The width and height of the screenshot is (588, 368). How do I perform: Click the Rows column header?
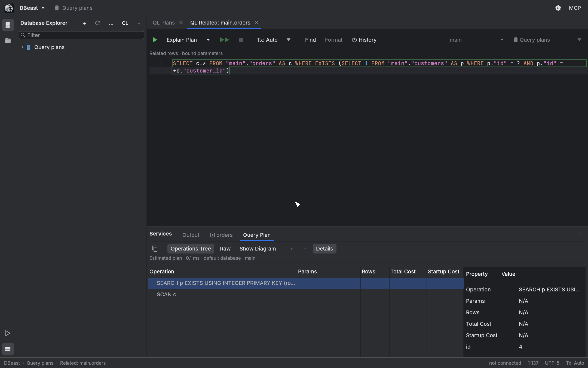pyautogui.click(x=368, y=272)
